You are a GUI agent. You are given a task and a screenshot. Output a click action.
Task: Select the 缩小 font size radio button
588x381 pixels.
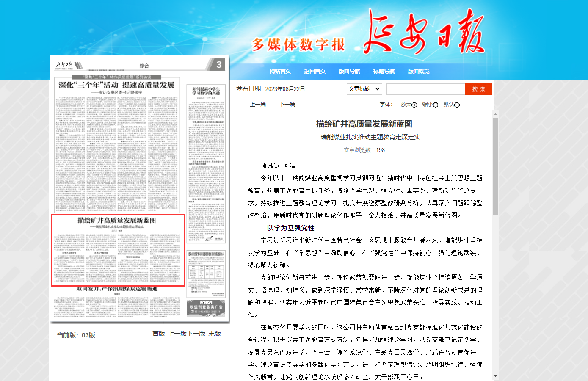click(436, 105)
